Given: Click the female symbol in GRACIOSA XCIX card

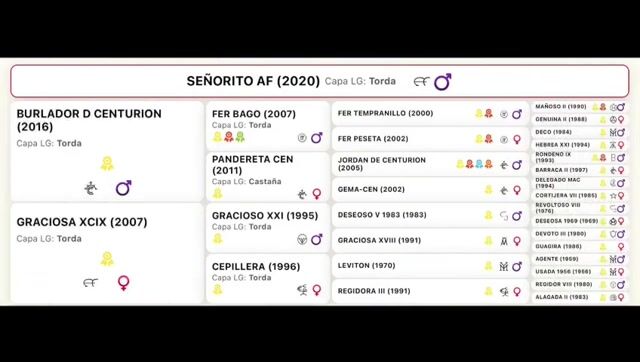Looking at the screenshot, I should click(124, 283).
